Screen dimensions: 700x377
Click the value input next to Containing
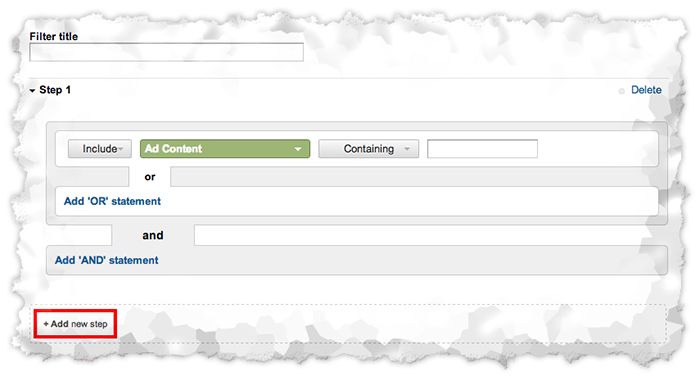click(482, 149)
